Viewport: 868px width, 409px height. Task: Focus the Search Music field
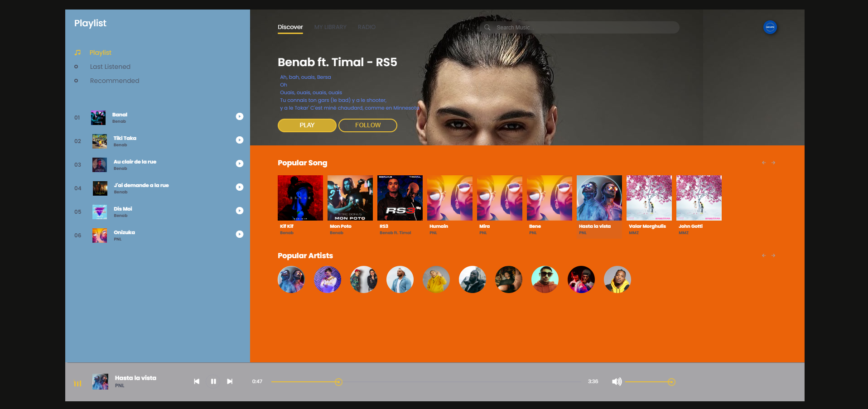pos(580,27)
